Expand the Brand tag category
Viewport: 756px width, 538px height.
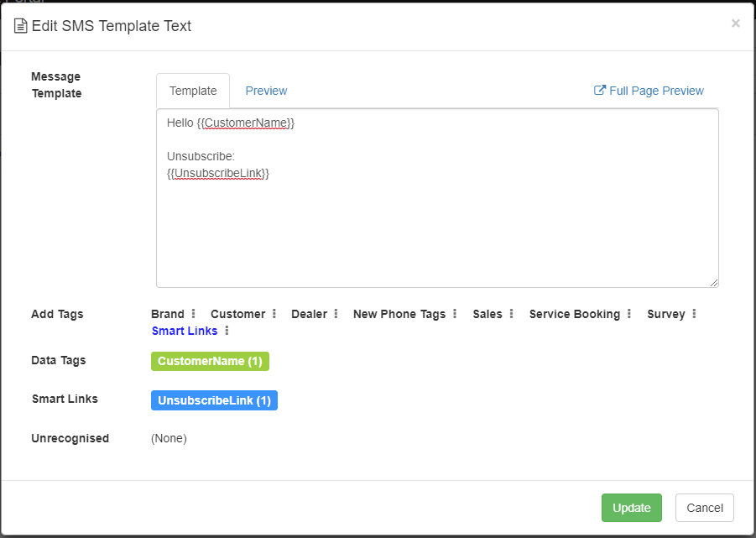(168, 314)
